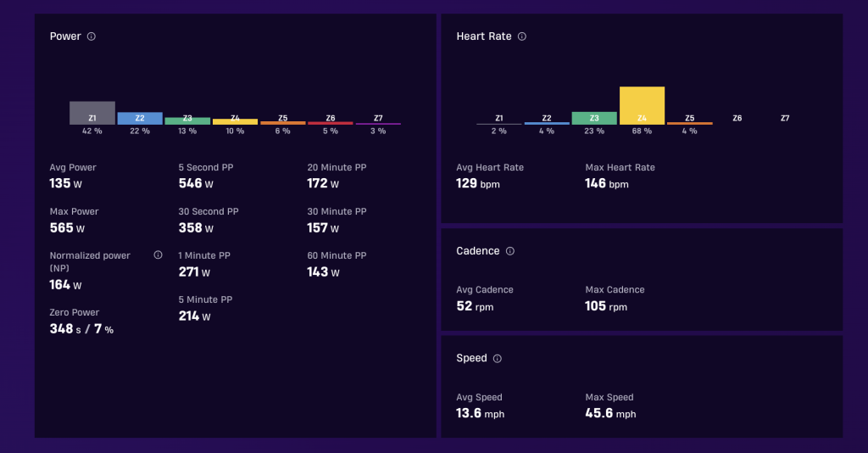Click the 3 % power zone value
Screen dimensions: 868x453
click(378, 131)
